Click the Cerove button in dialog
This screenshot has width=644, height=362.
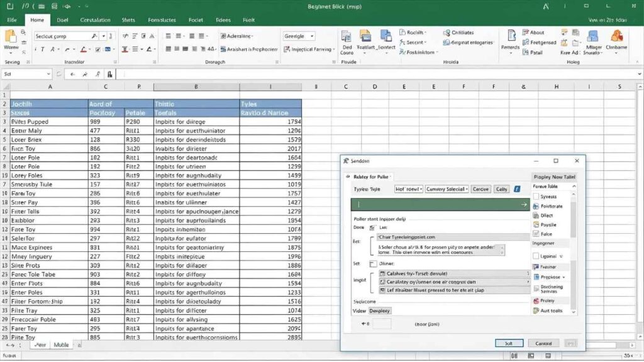click(x=480, y=189)
